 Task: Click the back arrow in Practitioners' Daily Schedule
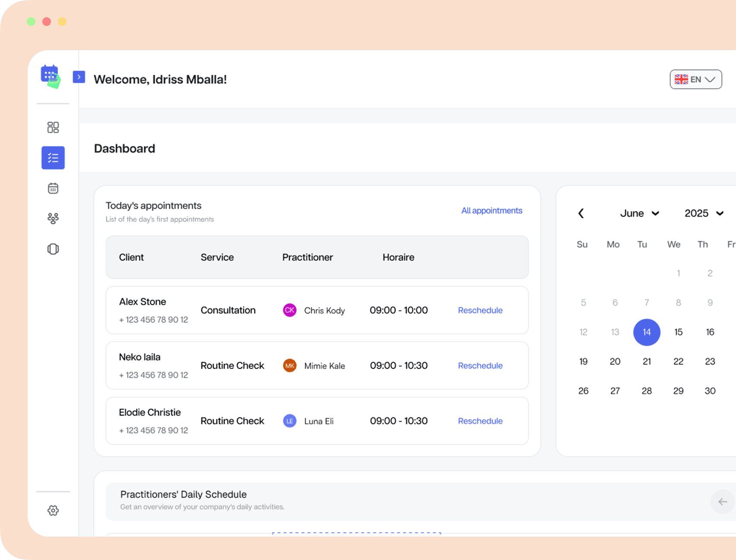point(722,502)
